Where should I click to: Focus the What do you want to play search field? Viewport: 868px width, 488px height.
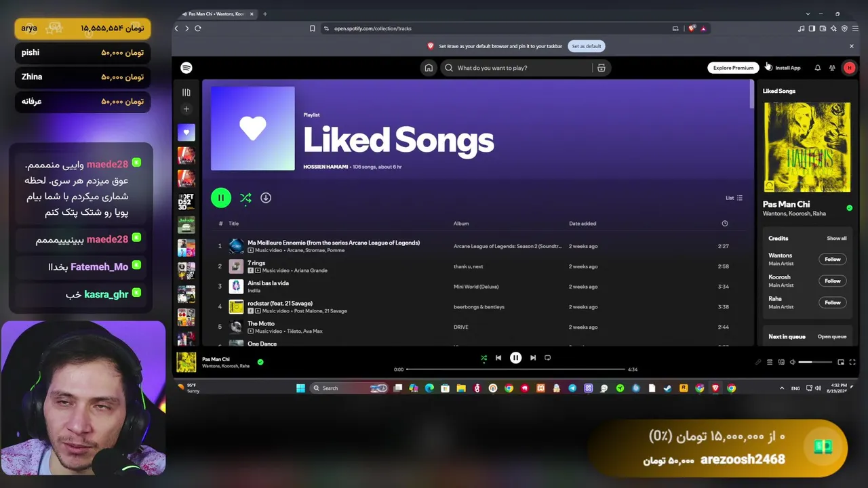515,68
